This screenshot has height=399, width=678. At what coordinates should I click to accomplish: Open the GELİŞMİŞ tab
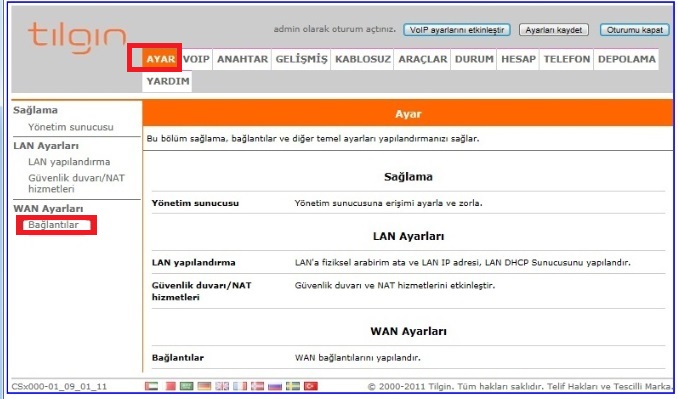tap(301, 59)
